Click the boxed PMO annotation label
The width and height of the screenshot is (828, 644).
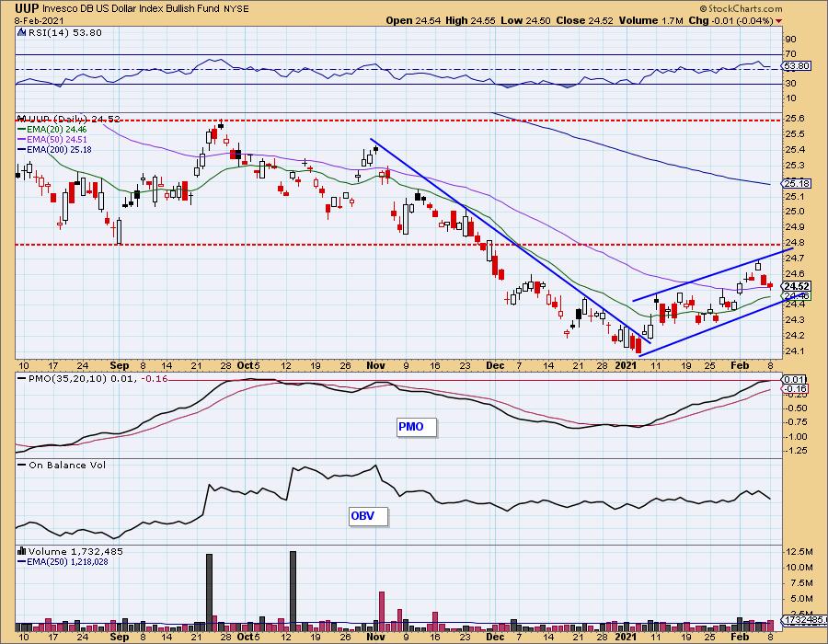(417, 427)
